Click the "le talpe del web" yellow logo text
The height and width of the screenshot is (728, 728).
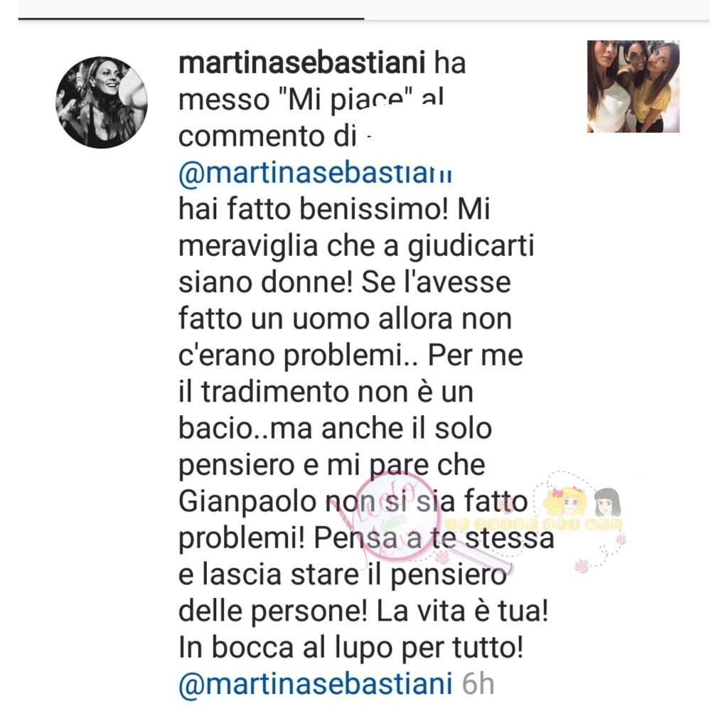pos(534,524)
